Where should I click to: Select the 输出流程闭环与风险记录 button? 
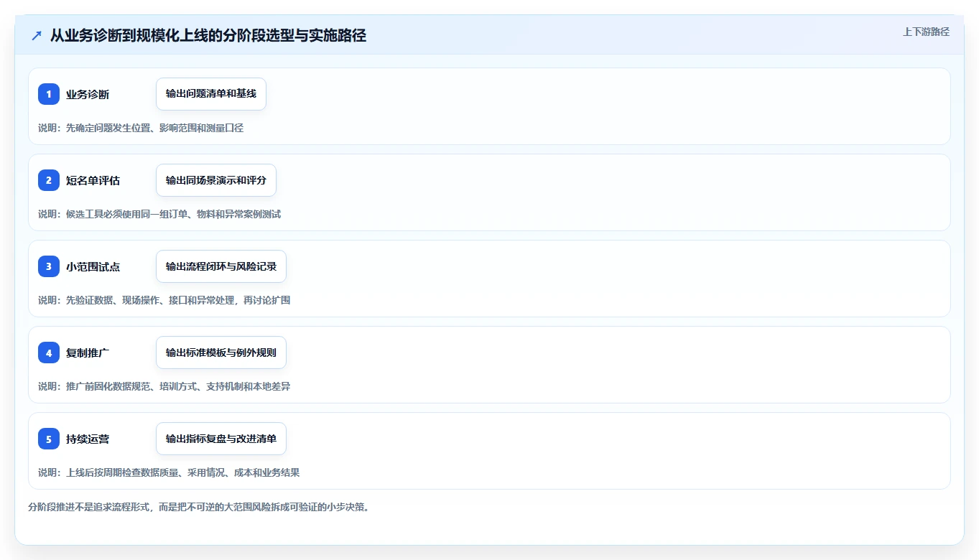click(x=221, y=266)
